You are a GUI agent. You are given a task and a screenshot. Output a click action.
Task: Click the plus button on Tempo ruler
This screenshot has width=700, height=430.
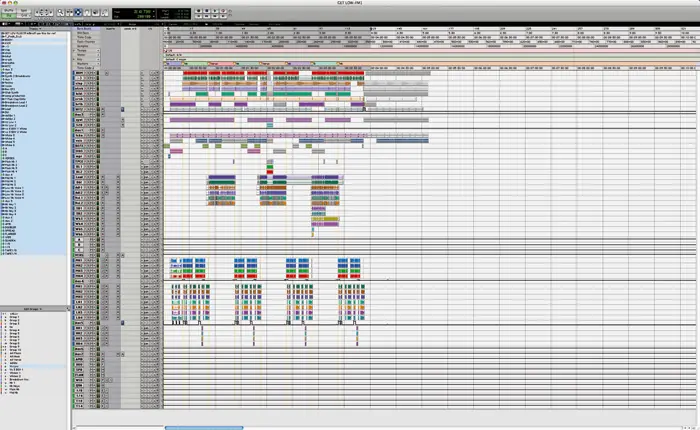coord(98,50)
